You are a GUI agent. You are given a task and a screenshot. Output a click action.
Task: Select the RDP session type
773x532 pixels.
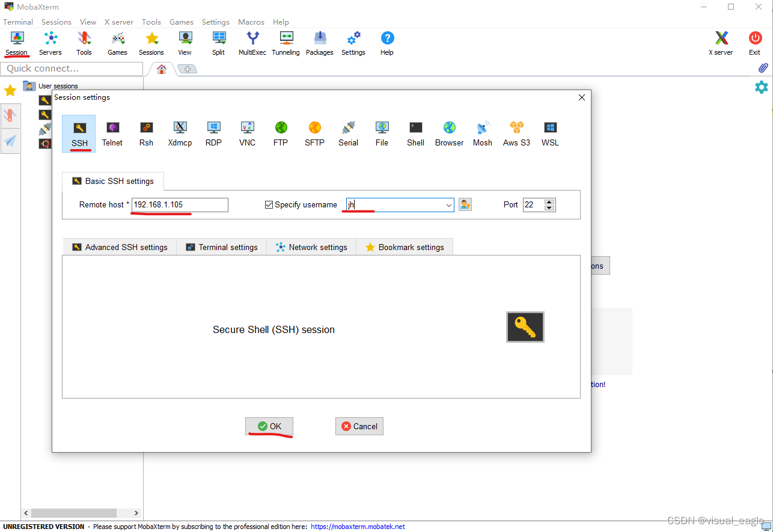coord(213,133)
